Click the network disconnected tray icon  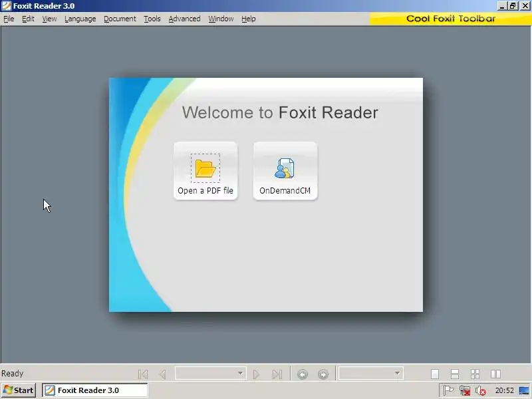465,390
